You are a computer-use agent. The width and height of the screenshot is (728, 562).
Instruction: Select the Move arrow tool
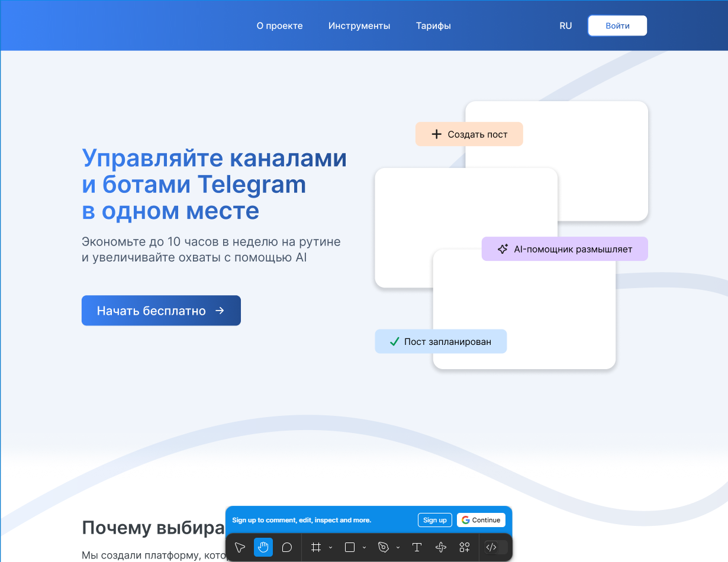[x=240, y=547]
